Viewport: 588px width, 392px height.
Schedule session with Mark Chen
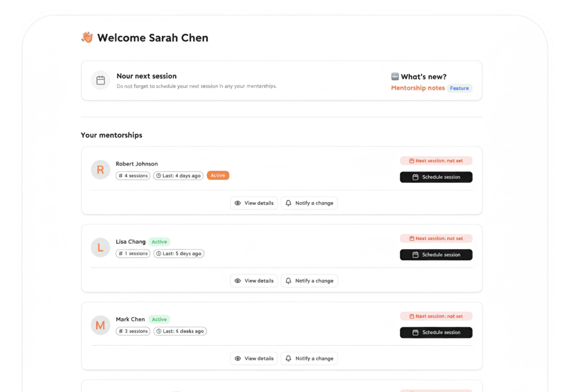(x=436, y=333)
